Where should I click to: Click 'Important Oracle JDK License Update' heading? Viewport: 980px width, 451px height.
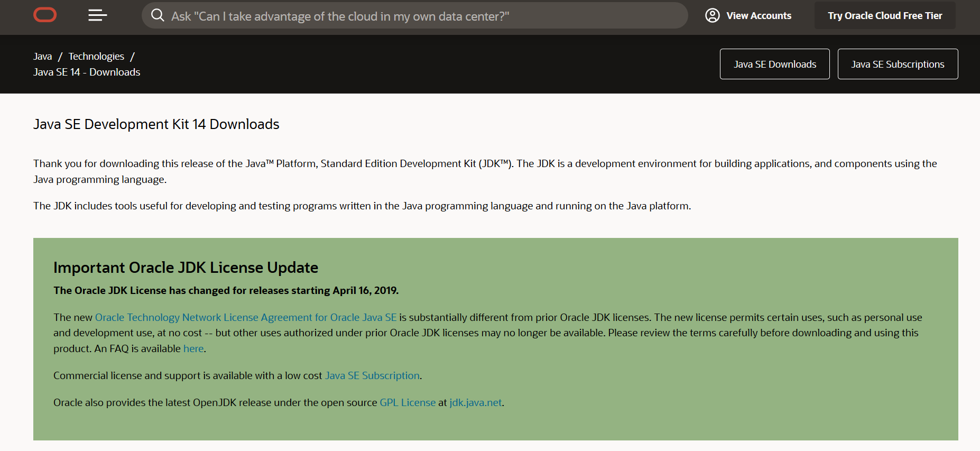pyautogui.click(x=186, y=268)
